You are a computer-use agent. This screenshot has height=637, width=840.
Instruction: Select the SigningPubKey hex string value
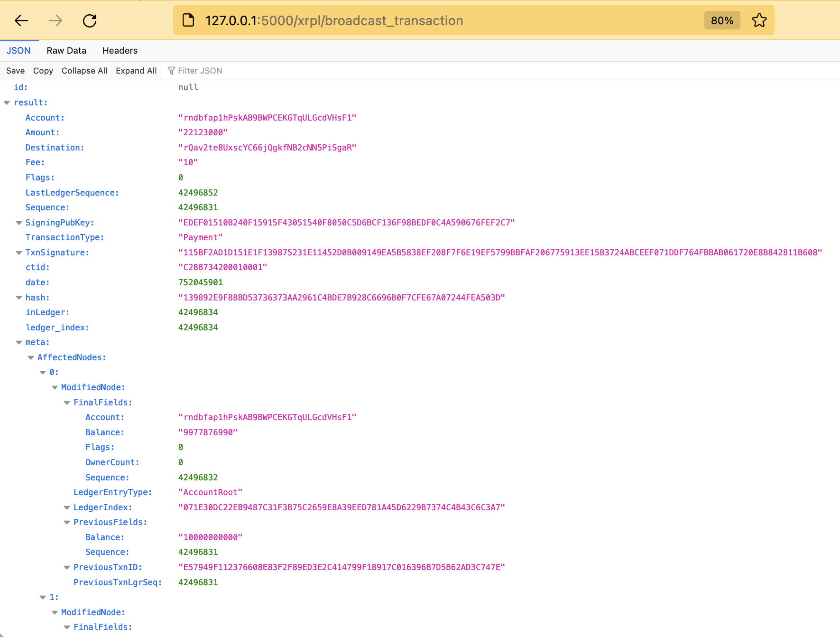[347, 223]
